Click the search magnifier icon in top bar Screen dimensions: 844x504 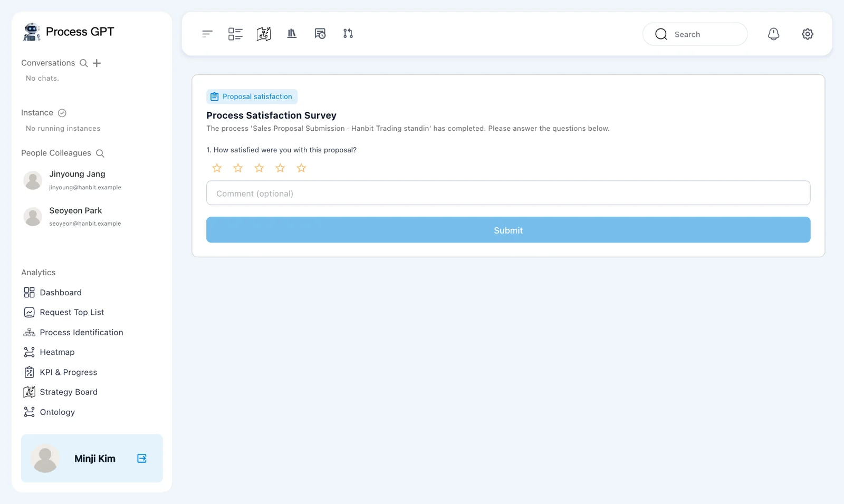click(x=661, y=34)
